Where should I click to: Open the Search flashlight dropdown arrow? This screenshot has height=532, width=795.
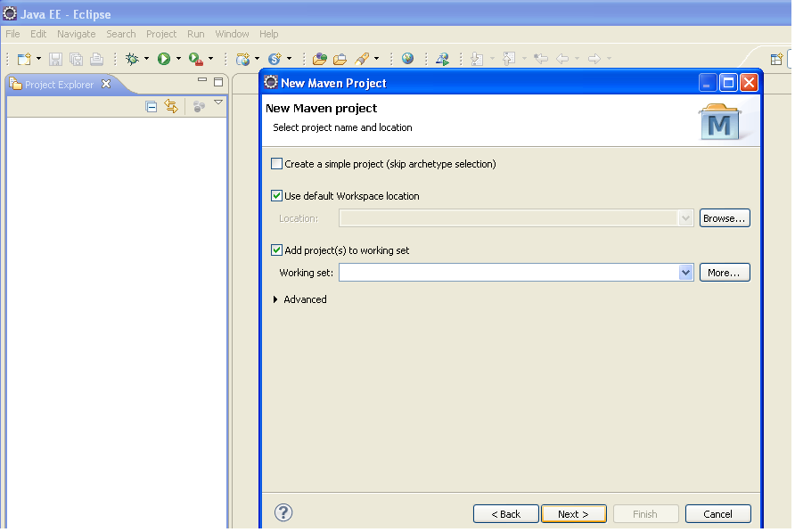click(x=377, y=59)
